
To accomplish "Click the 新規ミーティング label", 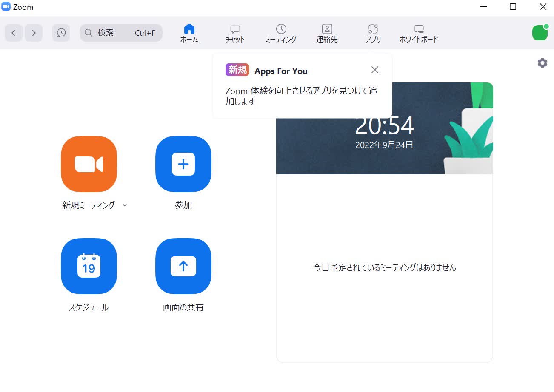I will [89, 205].
